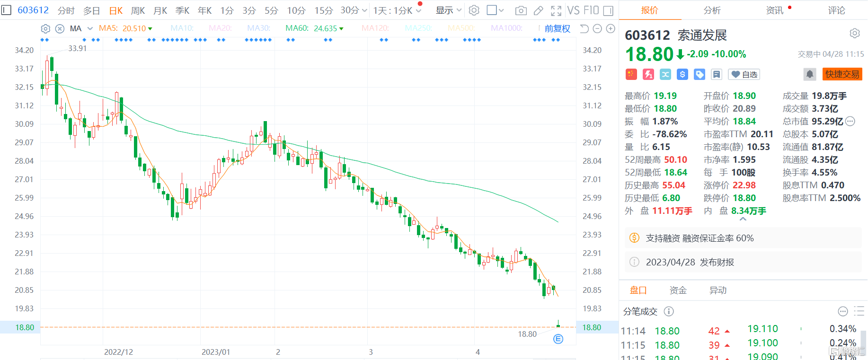This screenshot has width=868, height=360.
Task: Open chart settings gear in top toolbar
Action: (x=474, y=10)
